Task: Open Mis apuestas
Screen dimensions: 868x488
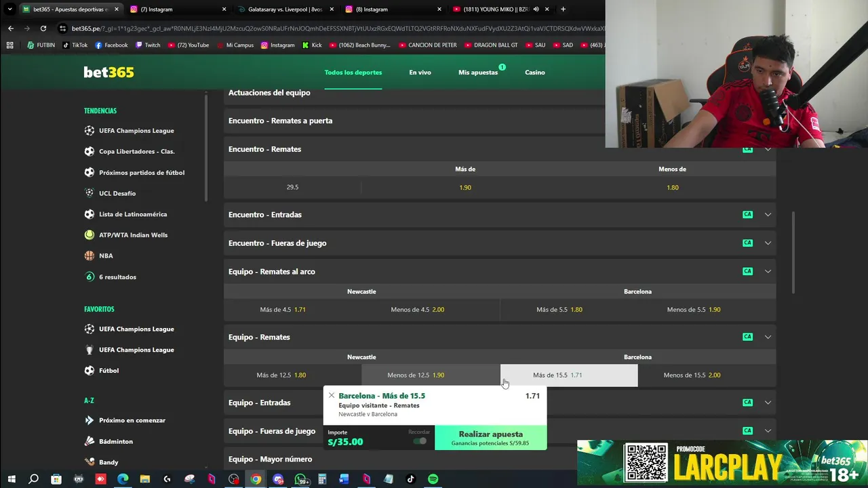Action: pyautogui.click(x=478, y=73)
